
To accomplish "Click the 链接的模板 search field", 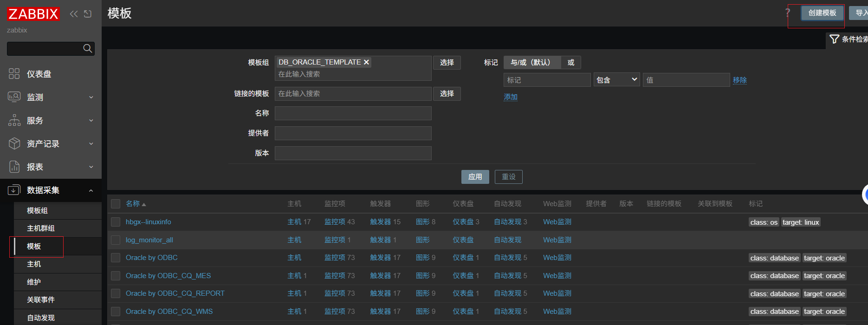I will coord(353,94).
